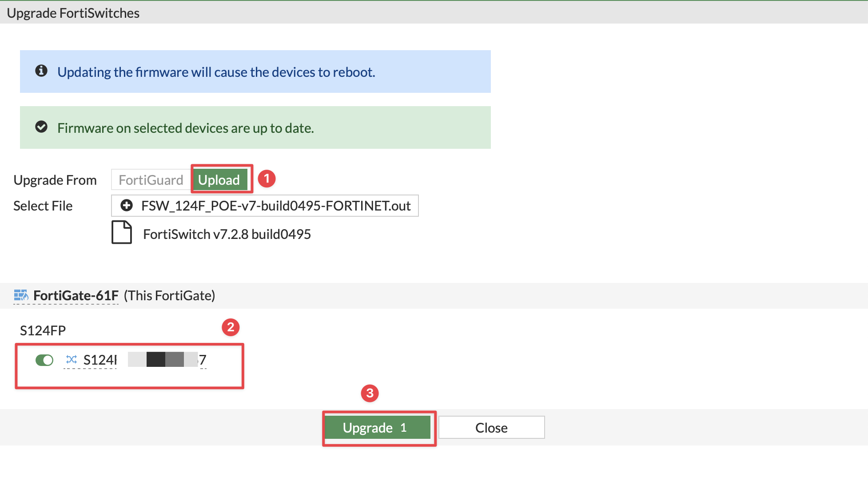Click the Close button
868x485 pixels.
(x=491, y=428)
